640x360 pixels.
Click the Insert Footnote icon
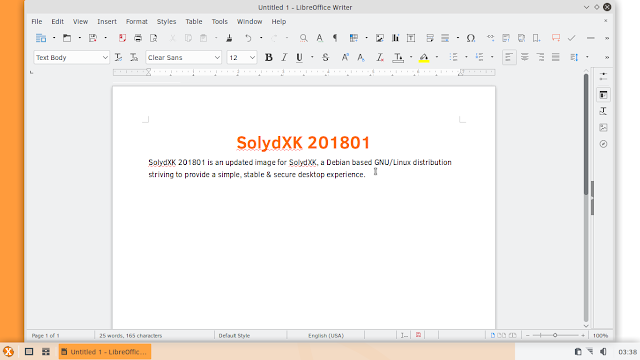tap(506, 38)
